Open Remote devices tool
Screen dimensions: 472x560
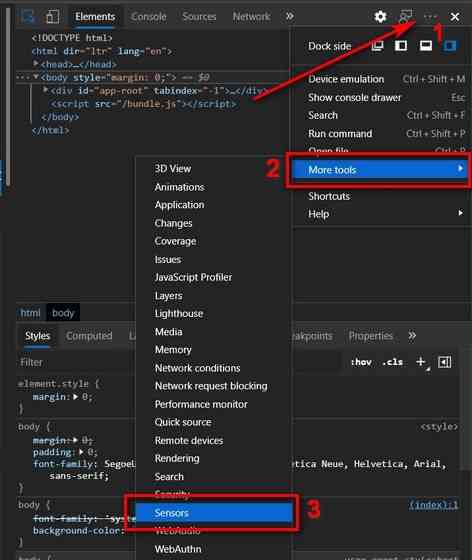(x=213, y=441)
